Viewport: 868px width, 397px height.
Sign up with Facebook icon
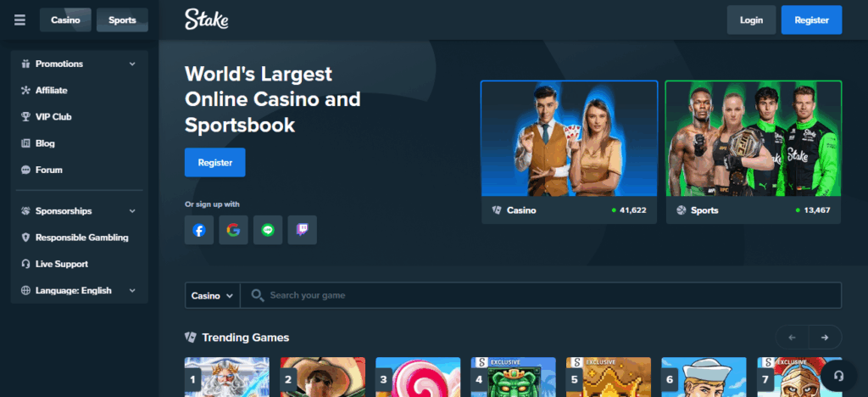[198, 230]
